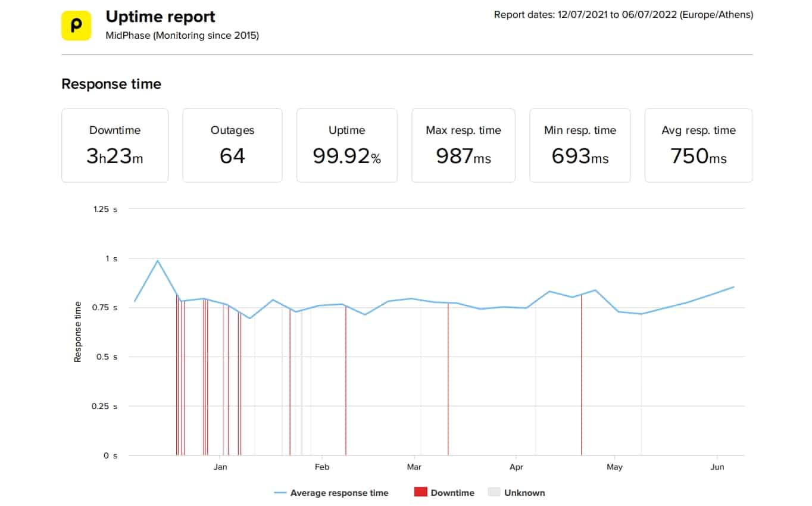Open the Downtime 3h23m card
Screen dimensions: 812x506
coord(115,145)
